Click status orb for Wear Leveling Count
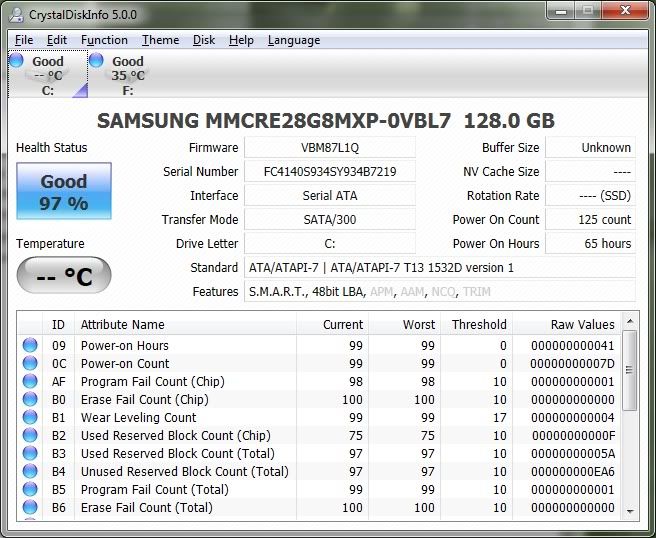This screenshot has width=656, height=538. pyautogui.click(x=30, y=418)
